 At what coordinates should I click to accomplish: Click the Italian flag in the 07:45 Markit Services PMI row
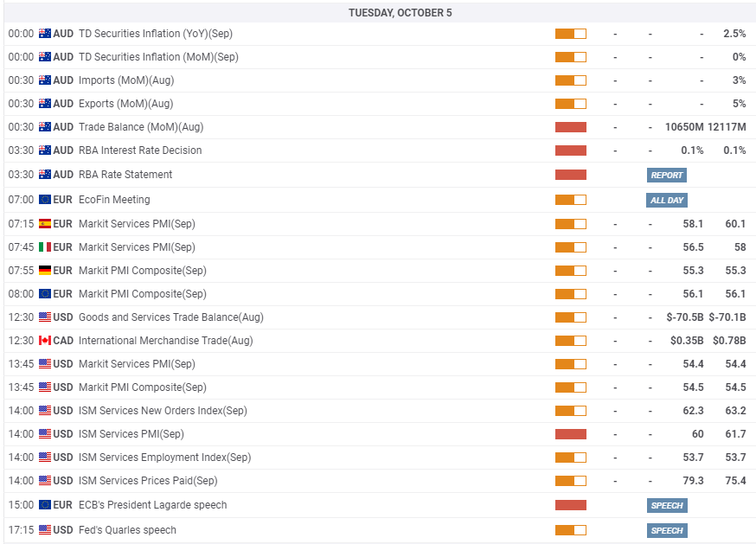tap(45, 247)
